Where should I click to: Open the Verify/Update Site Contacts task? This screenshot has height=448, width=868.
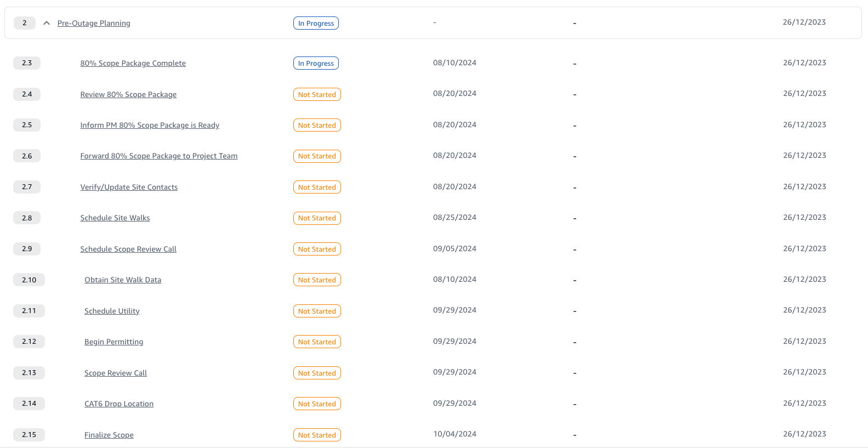[x=129, y=187]
